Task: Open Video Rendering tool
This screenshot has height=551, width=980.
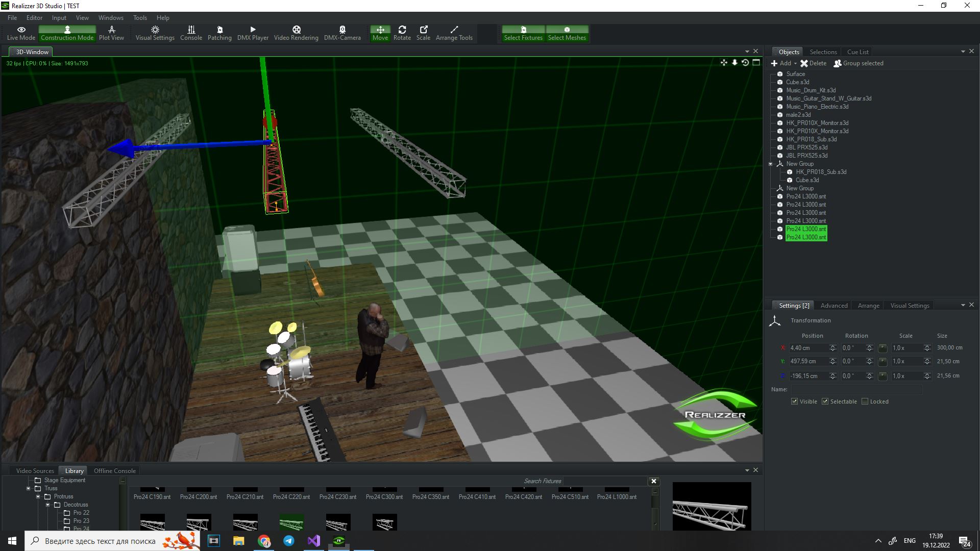Action: [x=296, y=33]
